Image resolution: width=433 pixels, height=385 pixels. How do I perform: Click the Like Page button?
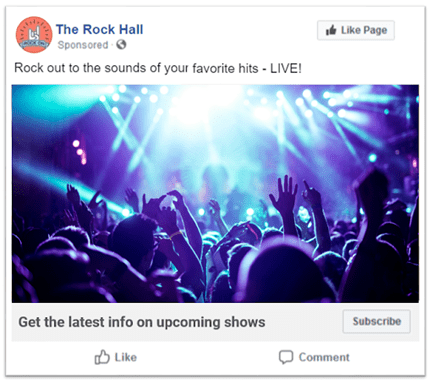pyautogui.click(x=356, y=30)
